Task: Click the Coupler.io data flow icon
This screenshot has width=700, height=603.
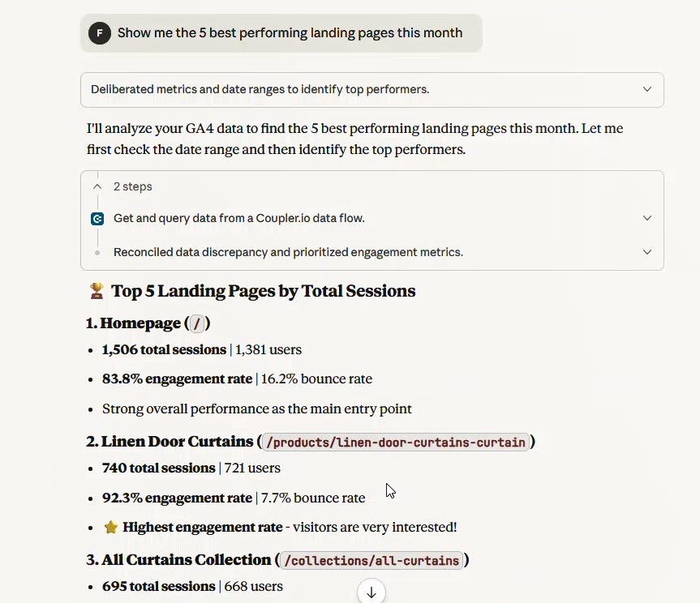Action: pos(97,219)
